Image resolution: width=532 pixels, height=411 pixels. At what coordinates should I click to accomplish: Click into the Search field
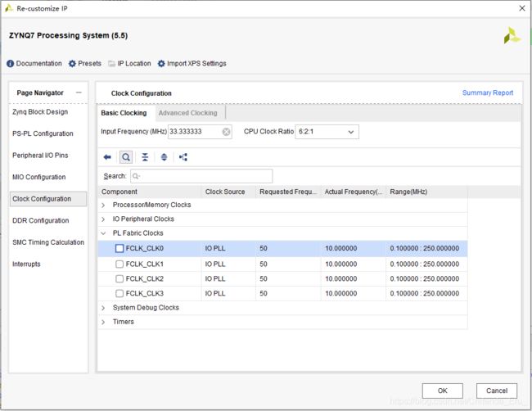click(x=201, y=176)
